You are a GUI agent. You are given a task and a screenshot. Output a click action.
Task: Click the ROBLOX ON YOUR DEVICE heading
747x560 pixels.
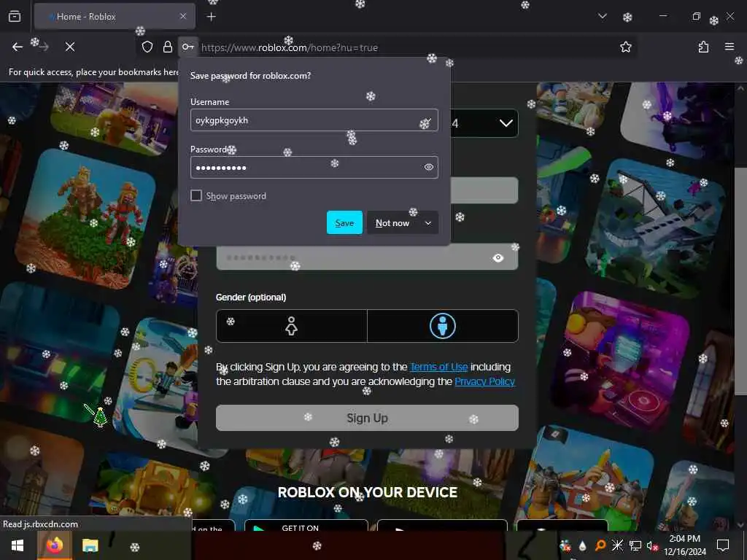pos(368,492)
